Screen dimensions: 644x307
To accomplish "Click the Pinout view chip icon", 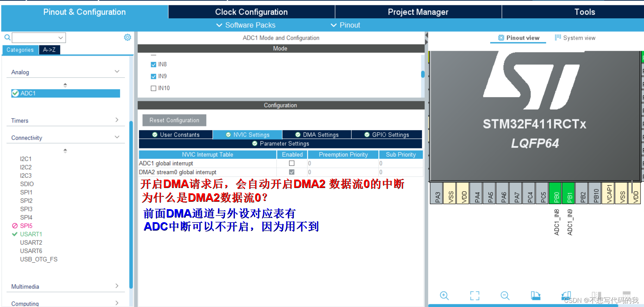I will [x=501, y=38].
